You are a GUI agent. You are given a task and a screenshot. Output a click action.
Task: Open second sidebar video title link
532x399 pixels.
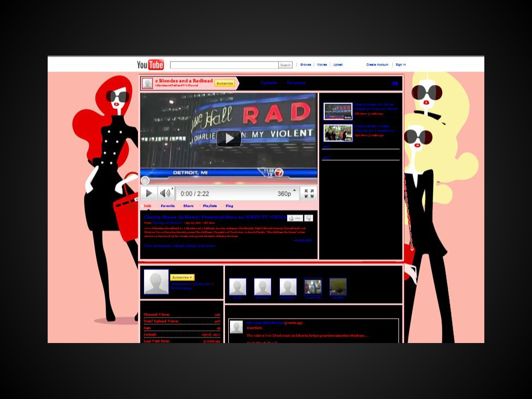pyautogui.click(x=375, y=128)
